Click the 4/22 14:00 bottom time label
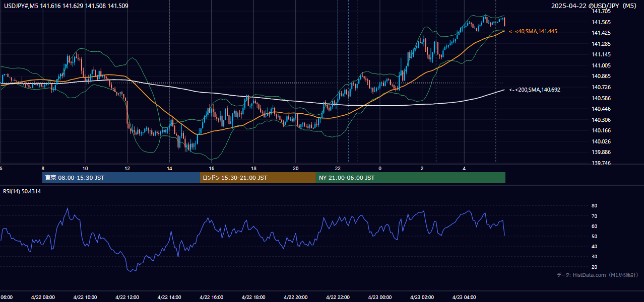 (x=169, y=297)
